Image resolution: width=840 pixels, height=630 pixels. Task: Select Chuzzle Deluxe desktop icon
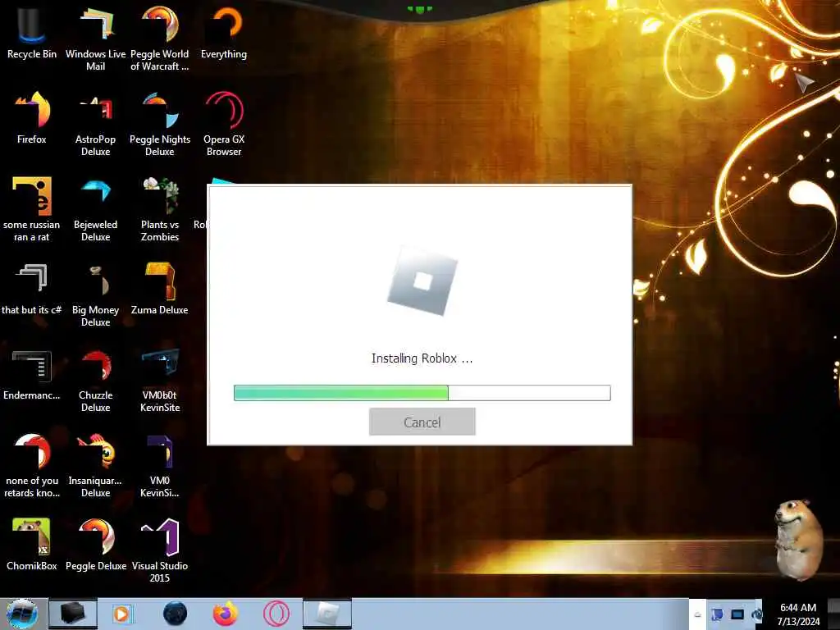(x=95, y=380)
